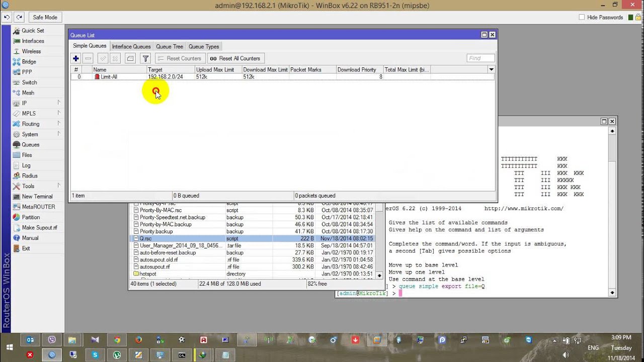Open MetaROUTER in the sidebar

[x=38, y=207]
